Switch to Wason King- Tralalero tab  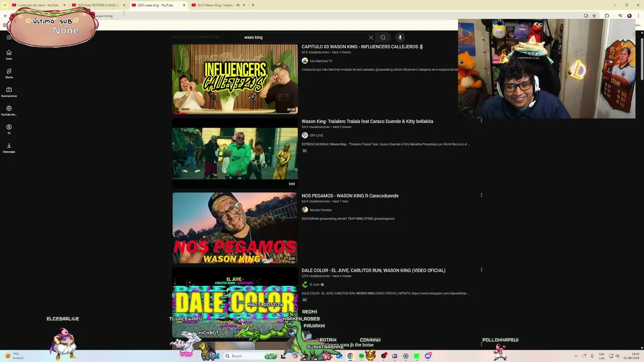(x=215, y=5)
